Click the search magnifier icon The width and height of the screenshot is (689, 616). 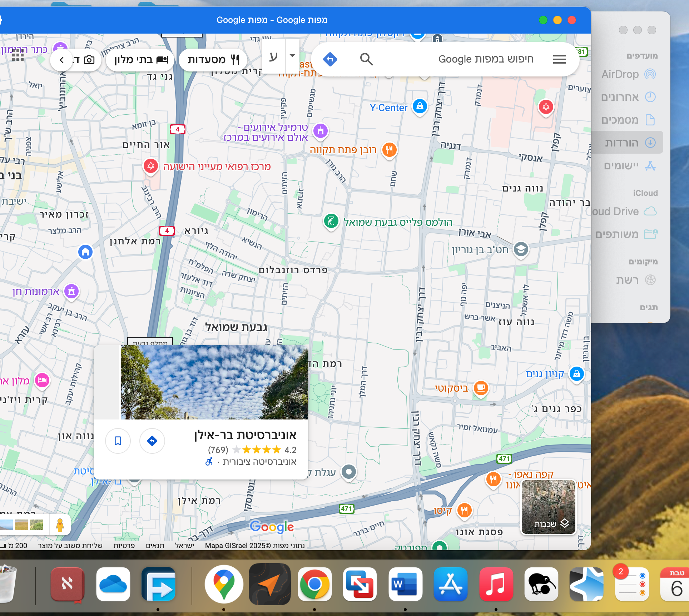coord(366,59)
